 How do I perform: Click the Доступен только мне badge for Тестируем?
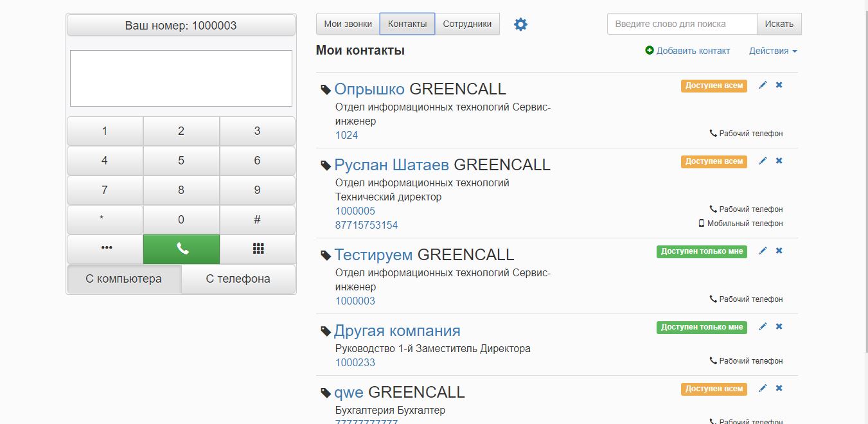click(x=702, y=251)
